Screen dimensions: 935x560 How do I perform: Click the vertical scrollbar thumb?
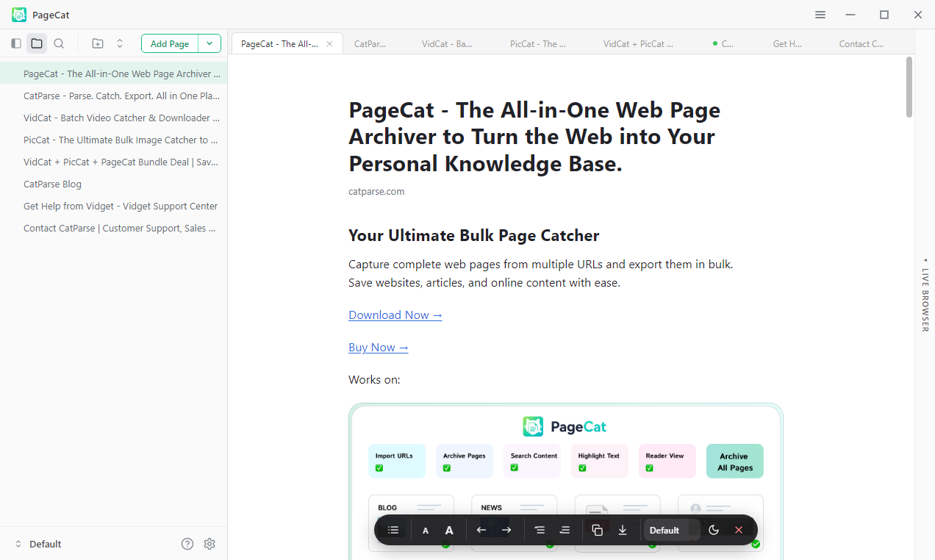pyautogui.click(x=909, y=87)
